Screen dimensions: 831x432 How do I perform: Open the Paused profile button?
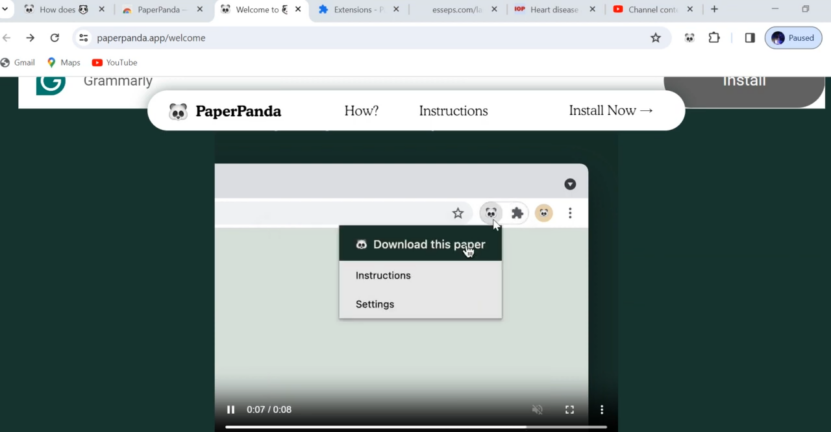tap(793, 38)
